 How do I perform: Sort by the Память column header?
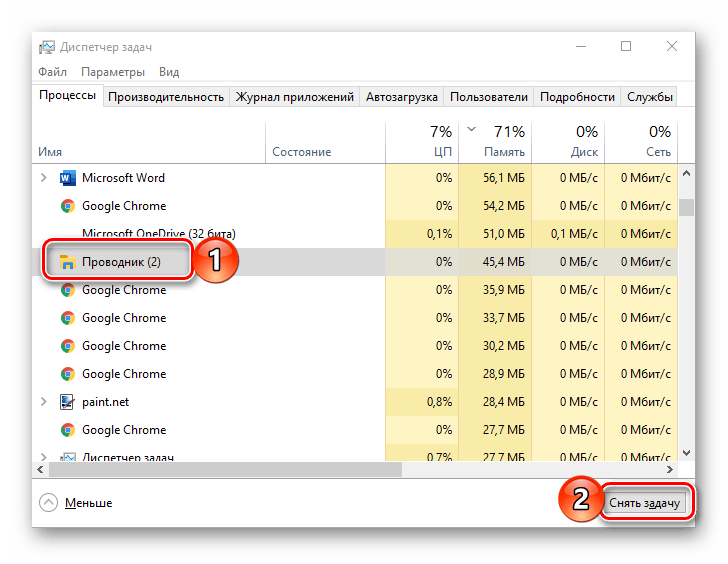point(495,143)
